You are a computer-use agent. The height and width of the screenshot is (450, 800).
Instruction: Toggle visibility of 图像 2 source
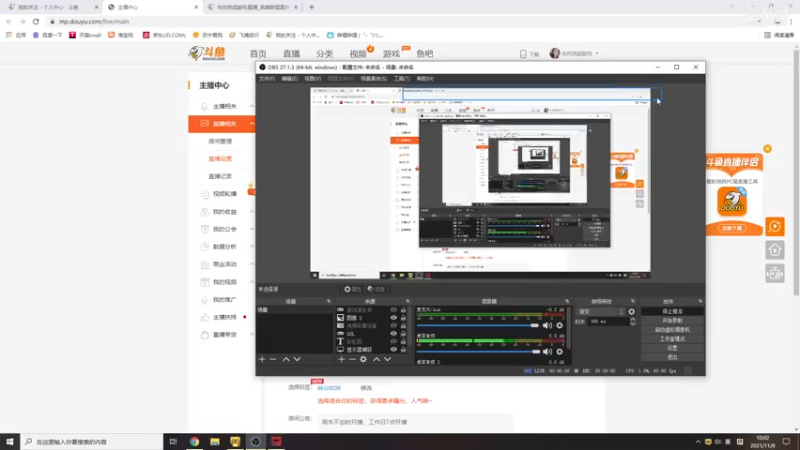point(393,318)
